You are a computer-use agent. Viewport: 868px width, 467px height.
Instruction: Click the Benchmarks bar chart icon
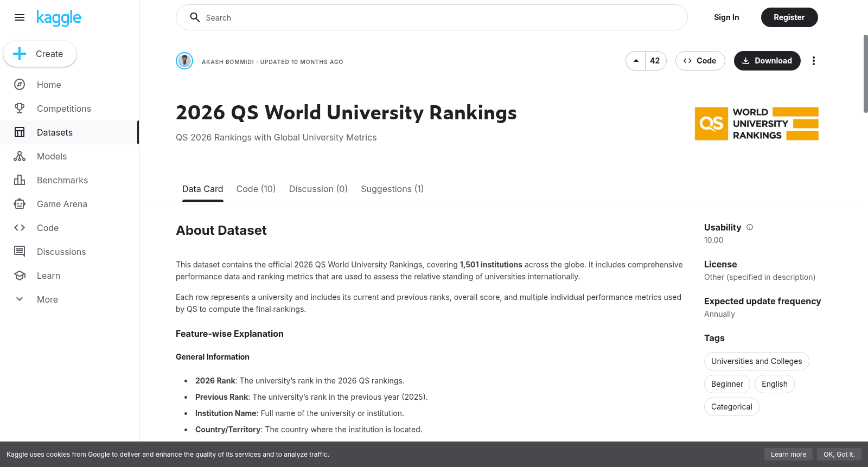point(20,180)
